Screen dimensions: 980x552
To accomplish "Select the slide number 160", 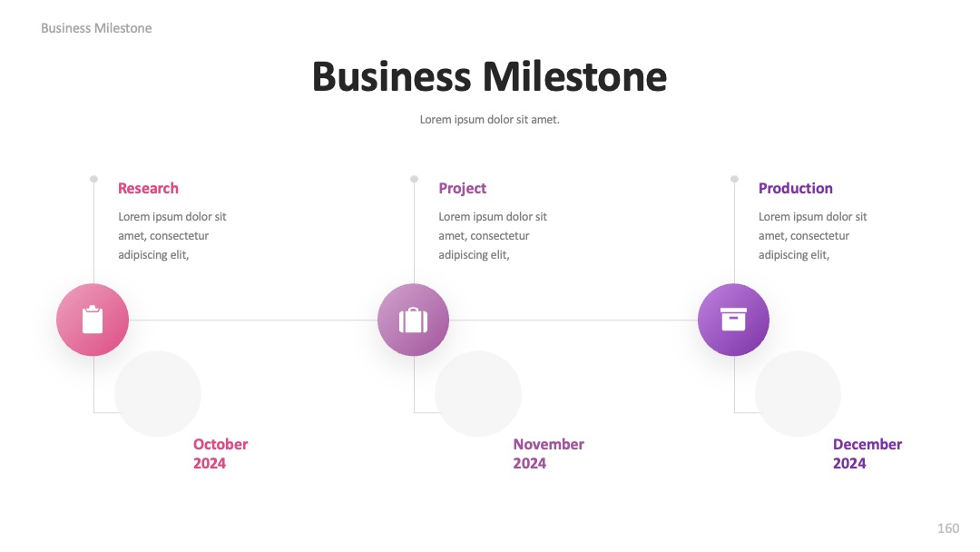I will click(x=948, y=528).
